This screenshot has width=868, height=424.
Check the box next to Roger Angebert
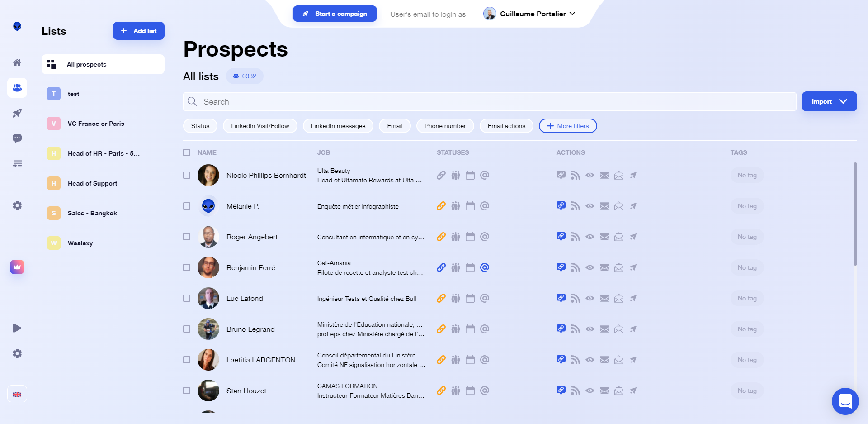pyautogui.click(x=187, y=237)
